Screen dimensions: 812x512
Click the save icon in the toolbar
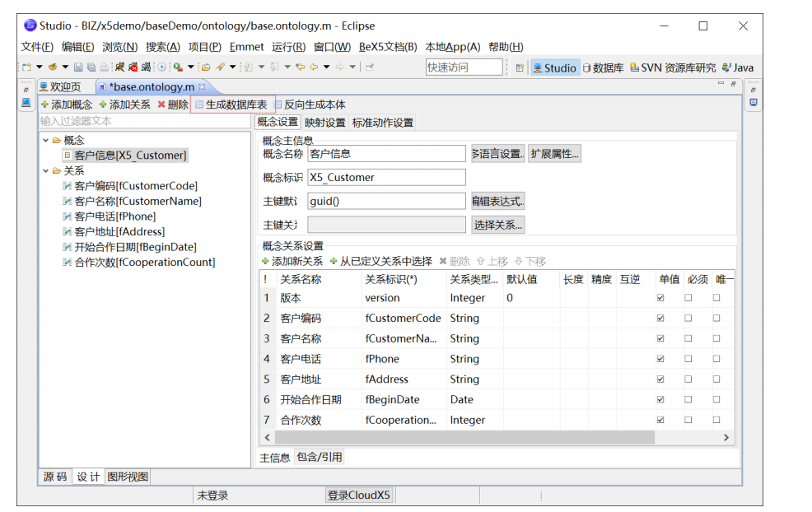(x=78, y=67)
